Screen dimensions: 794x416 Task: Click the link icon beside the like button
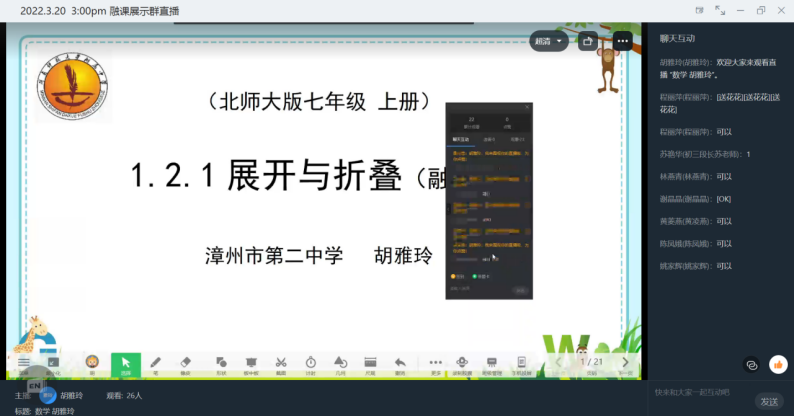tap(752, 365)
